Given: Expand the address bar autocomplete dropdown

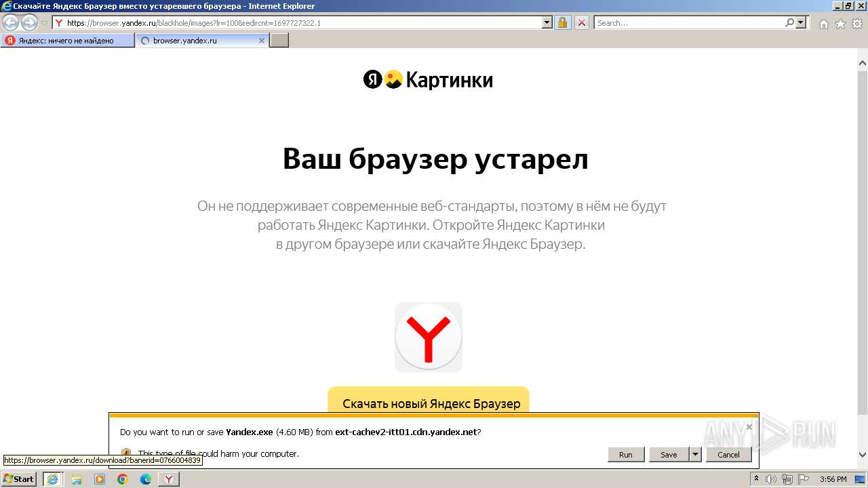Looking at the screenshot, I should click(547, 22).
